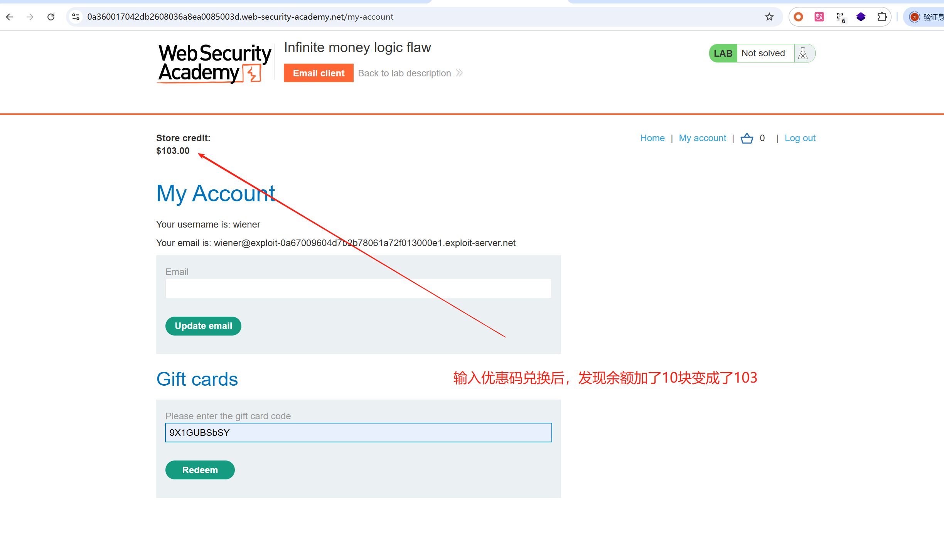Viewport: 944px width, 560px height.
Task: Reload the page with refresh icon
Action: point(51,17)
